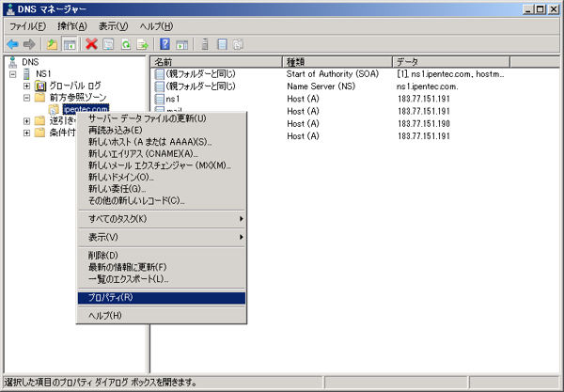Choose ヘルプ(H) in context menu

[162, 316]
